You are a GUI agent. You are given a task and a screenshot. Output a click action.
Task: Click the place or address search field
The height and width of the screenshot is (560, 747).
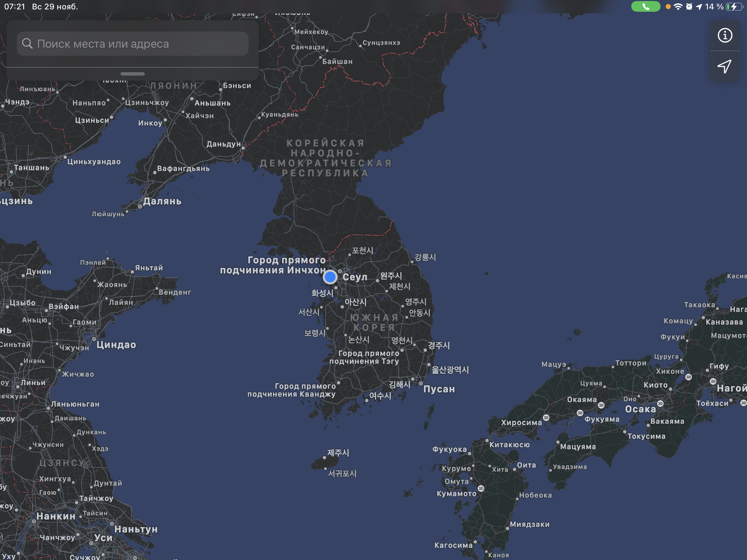pyautogui.click(x=133, y=44)
